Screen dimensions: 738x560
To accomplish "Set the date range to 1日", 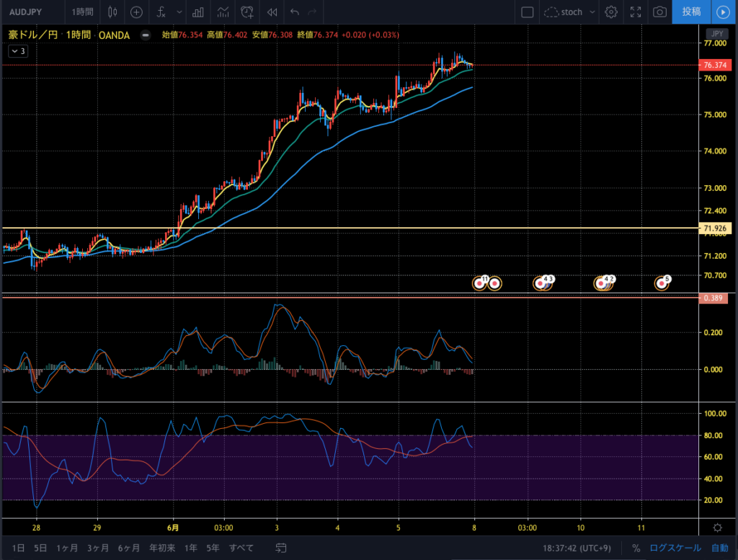I will (x=18, y=548).
